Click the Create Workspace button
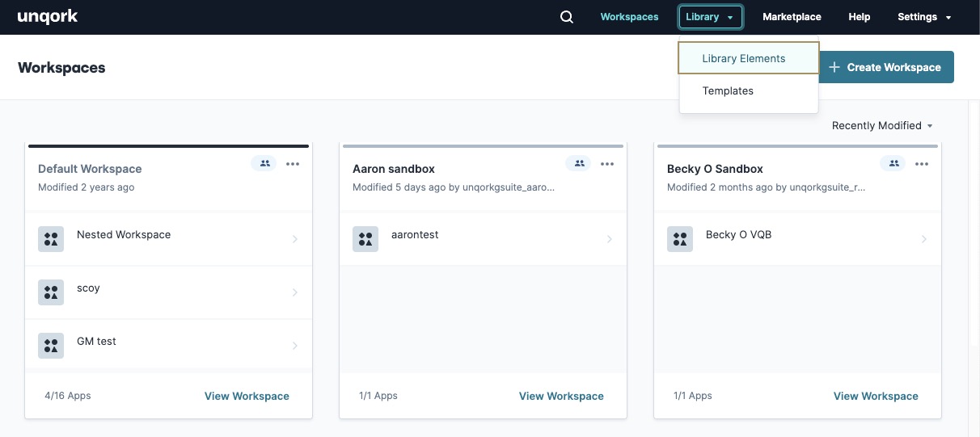 point(886,67)
